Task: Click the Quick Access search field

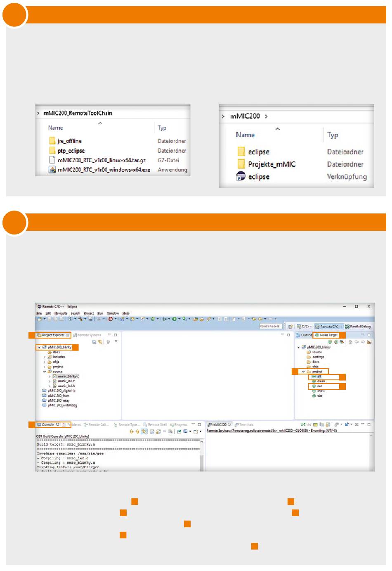Action: (x=270, y=326)
